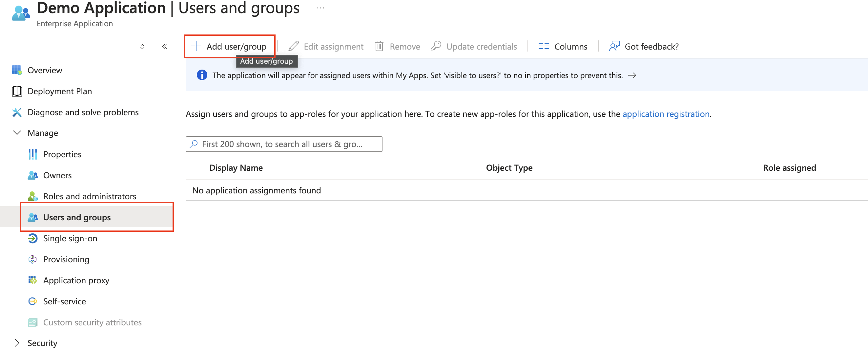Open the more options ellipsis beside the title
Viewport: 868px width, 350px height.
tap(321, 8)
